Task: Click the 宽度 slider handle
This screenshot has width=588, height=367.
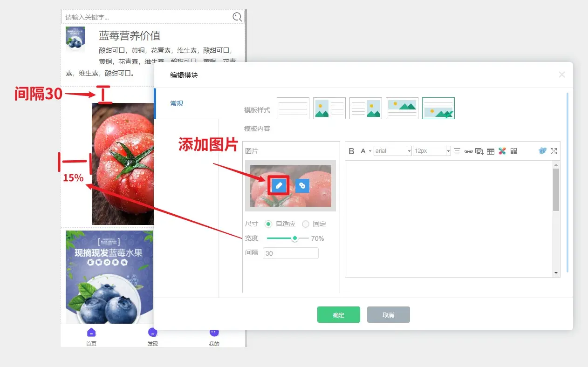Action: click(295, 238)
